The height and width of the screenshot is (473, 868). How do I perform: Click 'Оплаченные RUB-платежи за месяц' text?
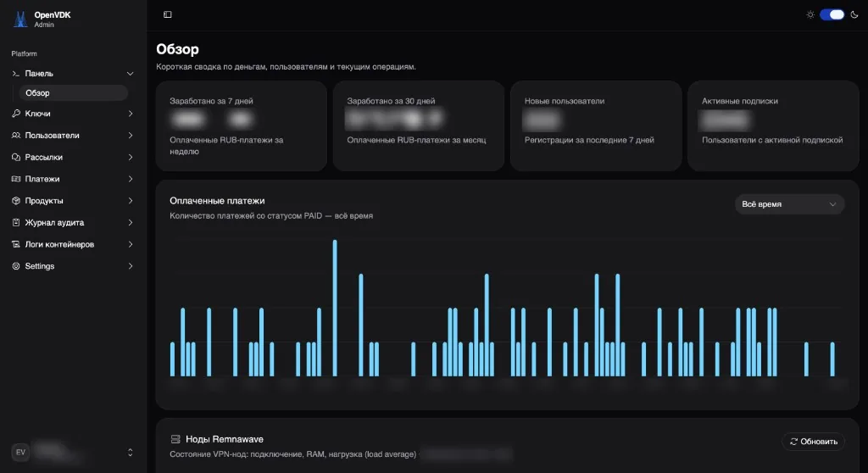[416, 140]
